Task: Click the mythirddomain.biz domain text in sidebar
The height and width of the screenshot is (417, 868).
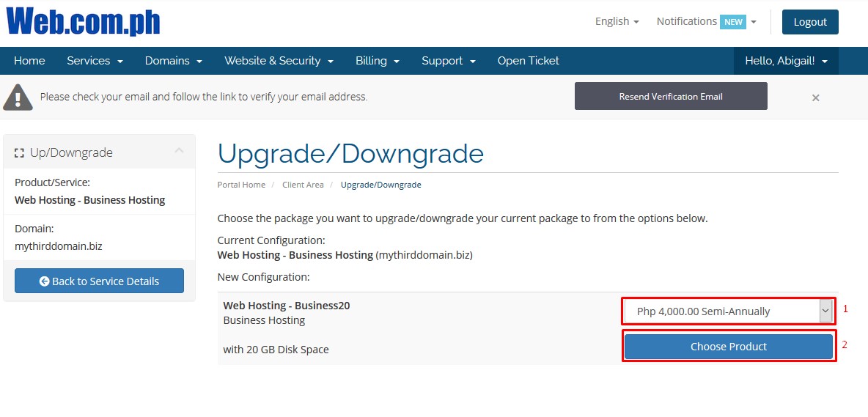Action: coord(59,246)
